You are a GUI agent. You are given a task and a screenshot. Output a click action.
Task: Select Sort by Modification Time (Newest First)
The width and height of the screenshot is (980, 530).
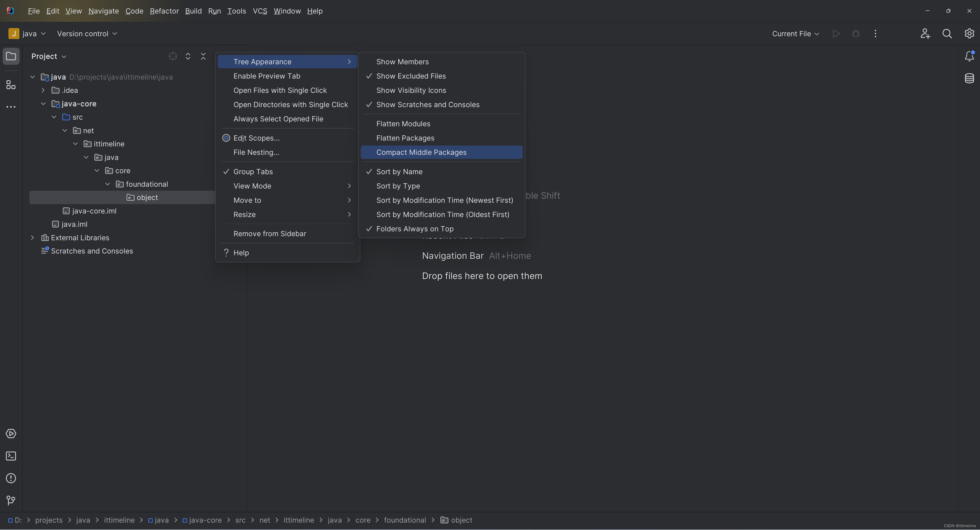tap(442, 200)
